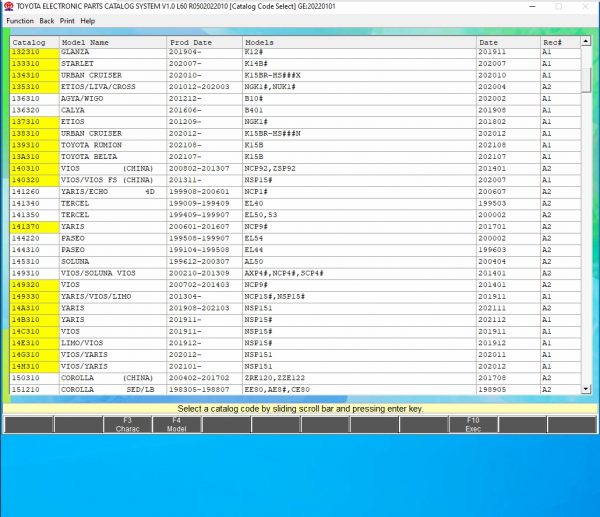
Task: Click the Prod Date column header
Action: click(x=204, y=42)
